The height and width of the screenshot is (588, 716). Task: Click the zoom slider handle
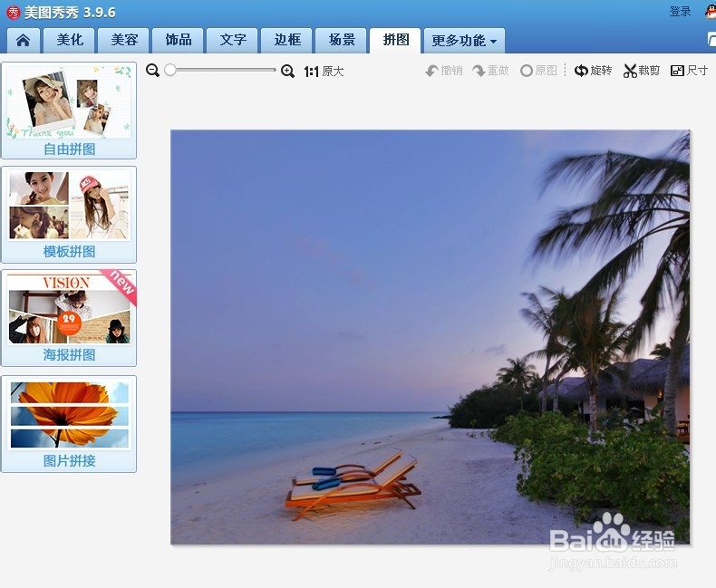point(169,70)
